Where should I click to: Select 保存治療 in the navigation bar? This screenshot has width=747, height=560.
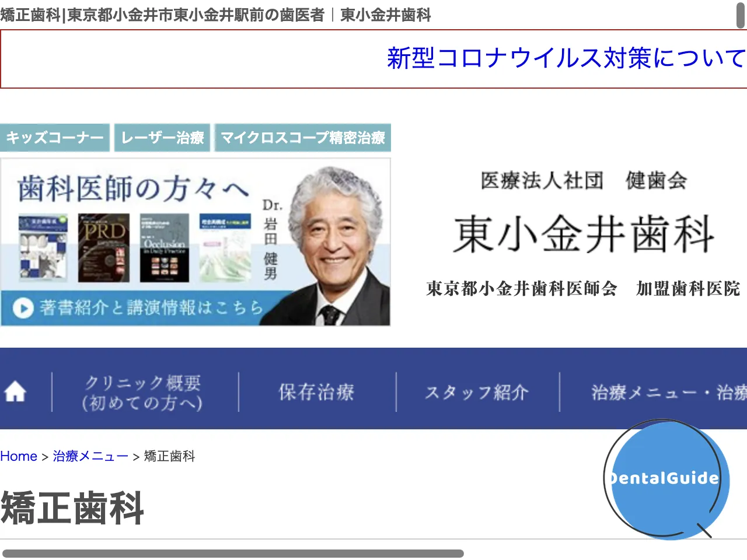coord(317,392)
